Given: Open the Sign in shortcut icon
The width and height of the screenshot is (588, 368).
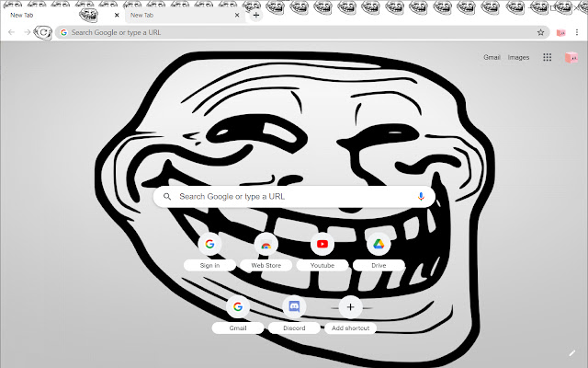Looking at the screenshot, I should (x=209, y=244).
